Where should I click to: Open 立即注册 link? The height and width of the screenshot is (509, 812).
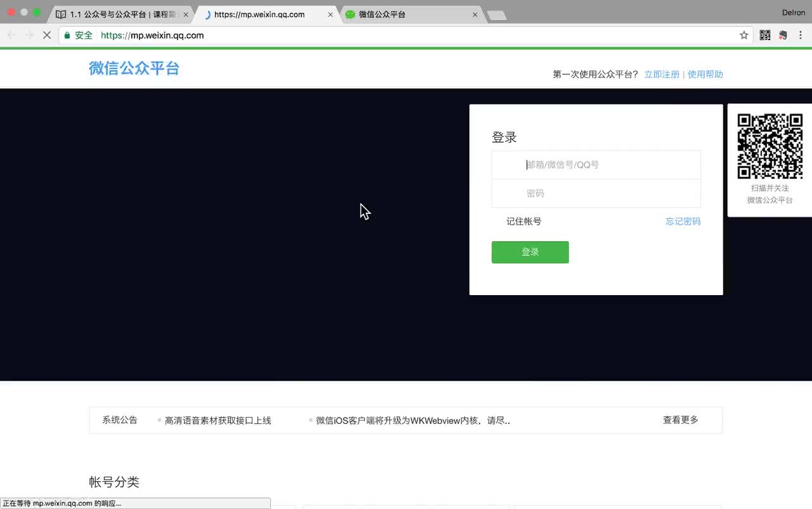point(662,74)
